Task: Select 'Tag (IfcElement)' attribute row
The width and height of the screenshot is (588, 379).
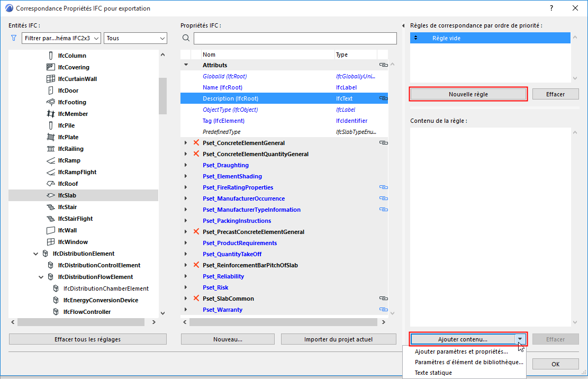Action: 284,121
